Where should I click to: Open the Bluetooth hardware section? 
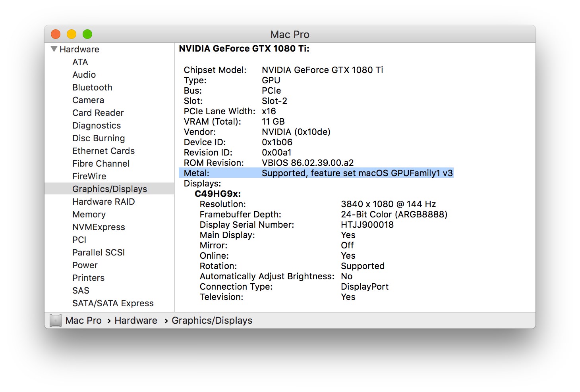coord(93,87)
